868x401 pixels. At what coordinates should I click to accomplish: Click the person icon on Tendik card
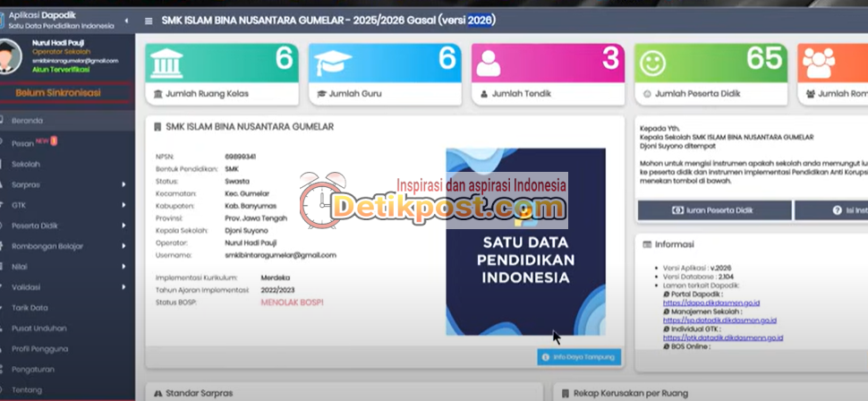coord(489,63)
